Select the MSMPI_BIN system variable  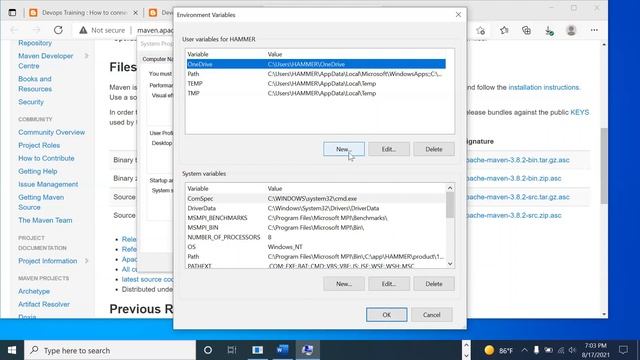316,227
